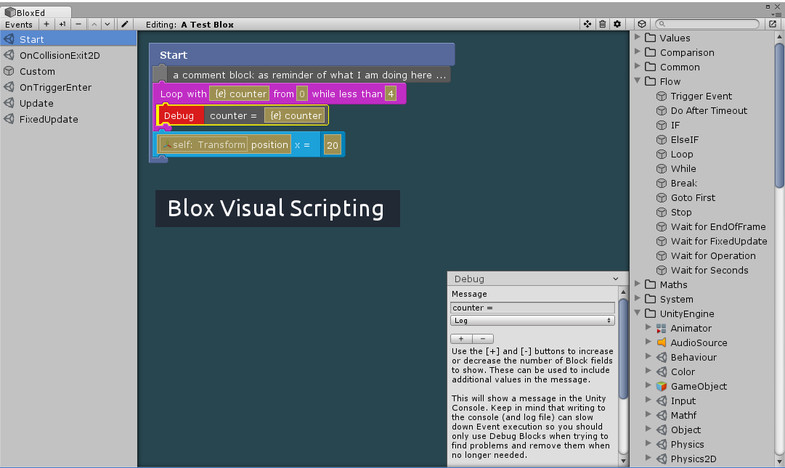Open the Log type dropdown
The height and width of the screenshot is (468, 785).
tap(532, 320)
